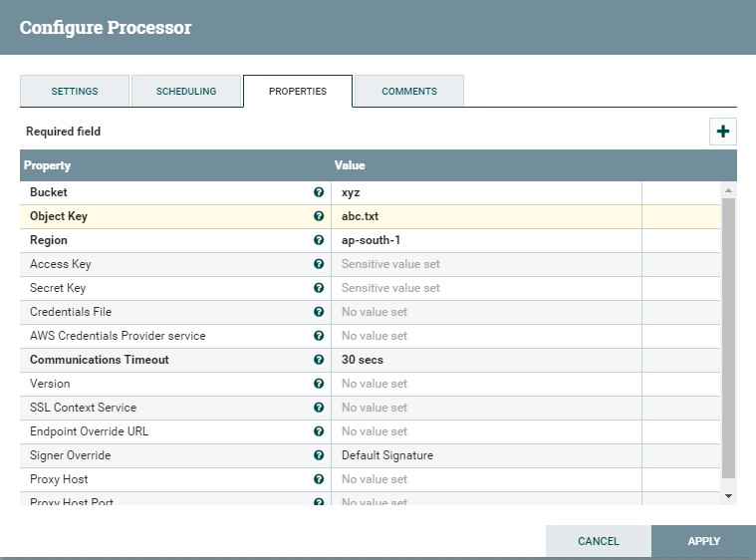Screen dimensions: 756x560
Task: Click the Region property help icon
Action: 319,240
